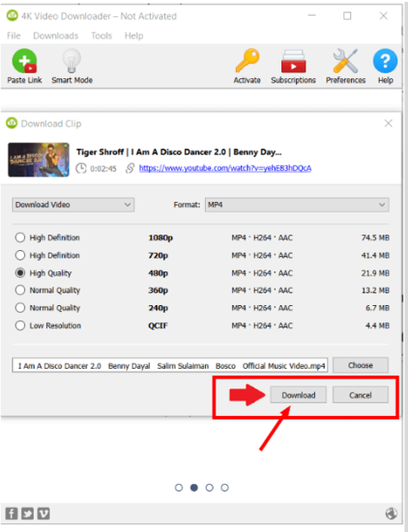Close the Download Clip dialog
Image resolution: width=408 pixels, height=532 pixels.
point(388,123)
